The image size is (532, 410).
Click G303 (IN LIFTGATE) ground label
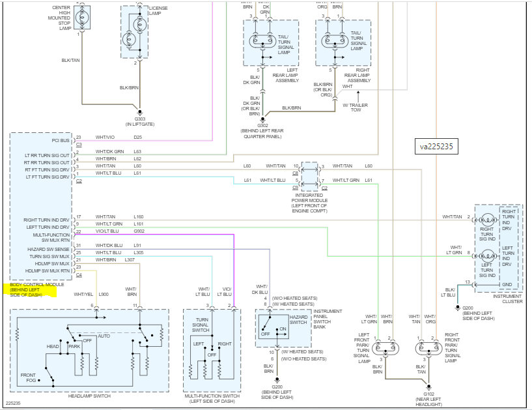[x=140, y=122]
